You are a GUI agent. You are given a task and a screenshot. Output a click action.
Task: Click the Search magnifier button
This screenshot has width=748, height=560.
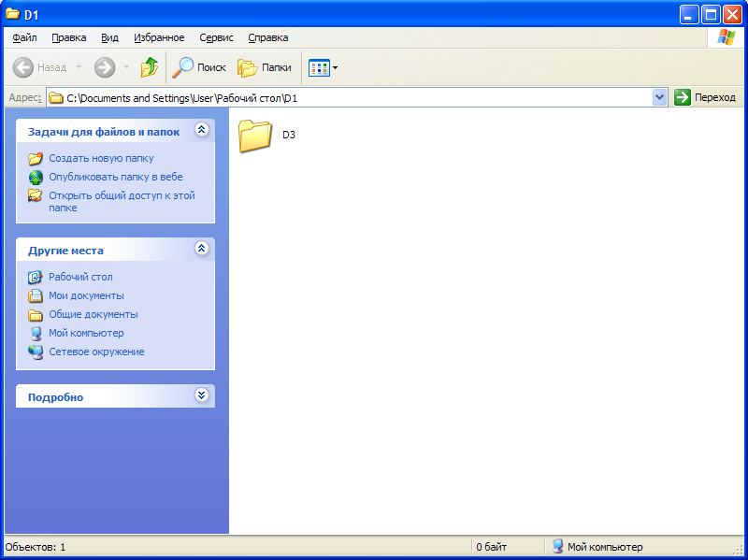[x=199, y=67]
